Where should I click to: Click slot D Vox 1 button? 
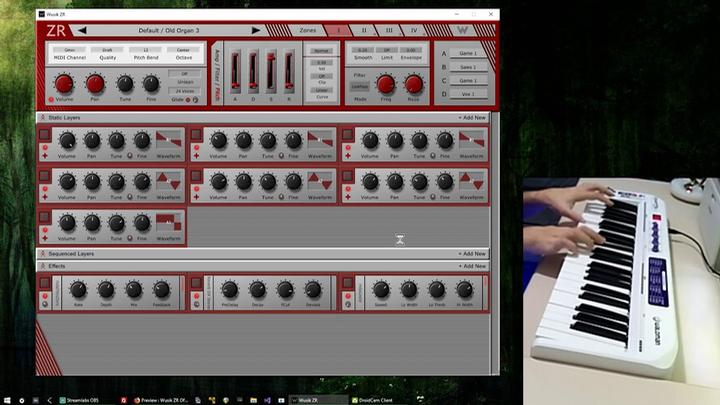point(468,94)
